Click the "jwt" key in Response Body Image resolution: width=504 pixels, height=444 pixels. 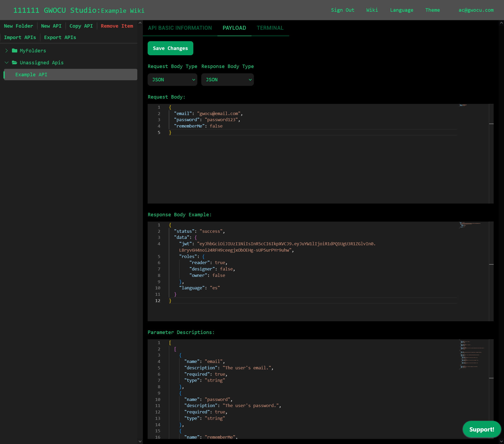[x=186, y=244]
